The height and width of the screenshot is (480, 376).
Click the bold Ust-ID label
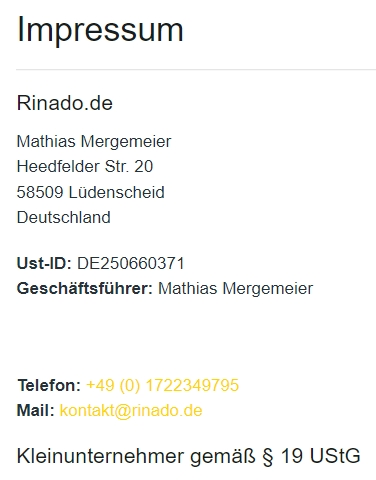click(44, 264)
